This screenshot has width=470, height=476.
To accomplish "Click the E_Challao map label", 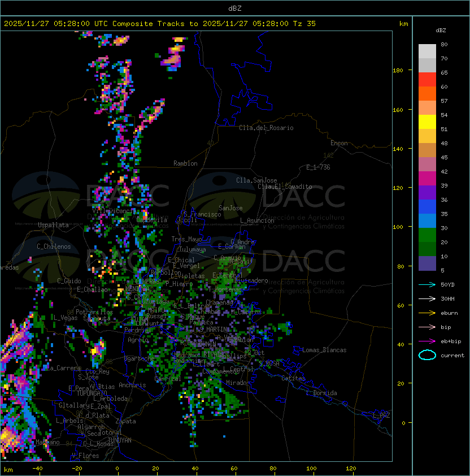I will point(92,289).
